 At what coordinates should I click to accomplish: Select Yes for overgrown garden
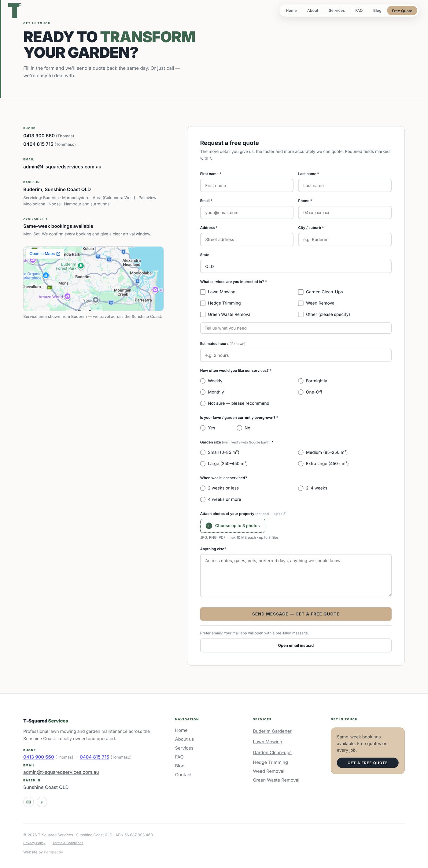pyautogui.click(x=203, y=428)
